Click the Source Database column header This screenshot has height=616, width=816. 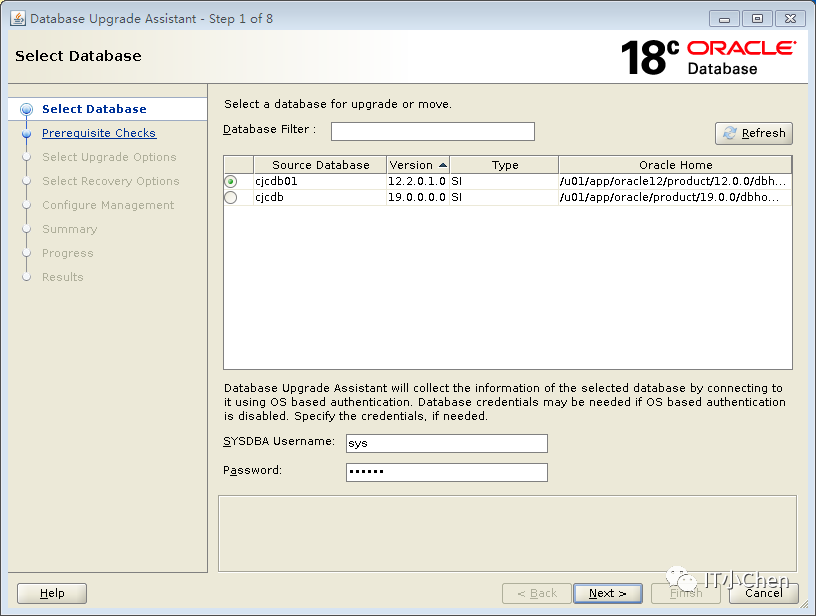coord(320,165)
